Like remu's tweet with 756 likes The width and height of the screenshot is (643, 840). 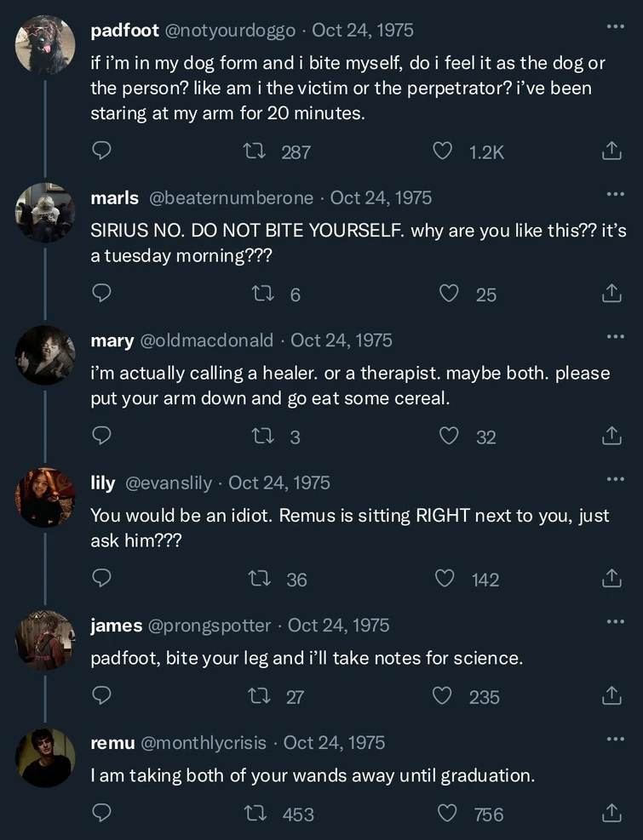click(448, 814)
